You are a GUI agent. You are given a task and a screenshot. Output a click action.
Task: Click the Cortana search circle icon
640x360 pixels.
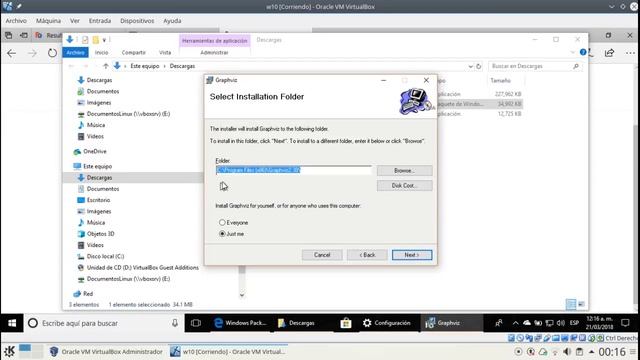pos(33,323)
